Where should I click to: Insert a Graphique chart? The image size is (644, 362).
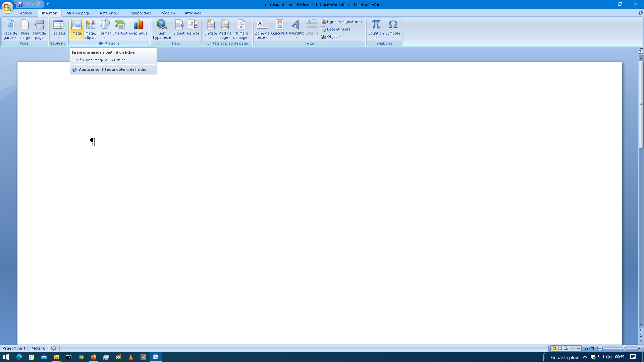[x=138, y=27]
